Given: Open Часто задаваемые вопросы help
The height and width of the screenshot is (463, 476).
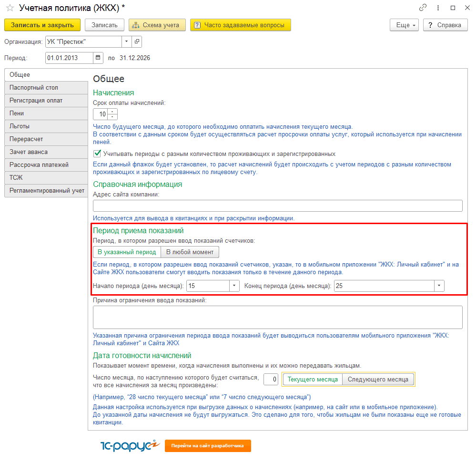Looking at the screenshot, I should pos(240,25).
